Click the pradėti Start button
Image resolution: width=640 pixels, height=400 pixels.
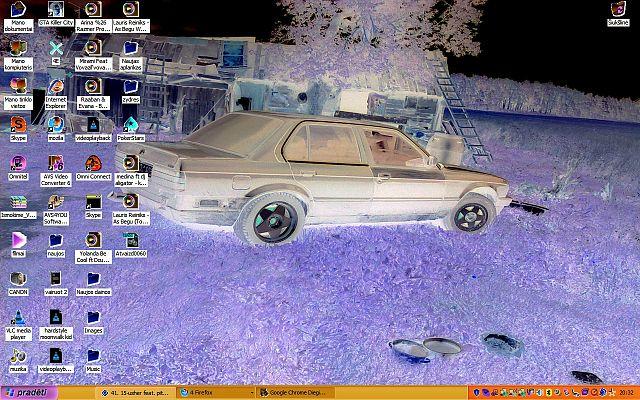22,393
